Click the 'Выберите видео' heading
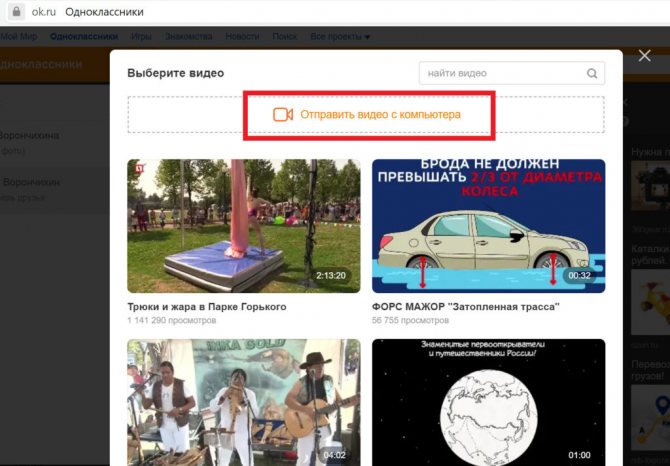The height and width of the screenshot is (466, 670). pyautogui.click(x=176, y=73)
